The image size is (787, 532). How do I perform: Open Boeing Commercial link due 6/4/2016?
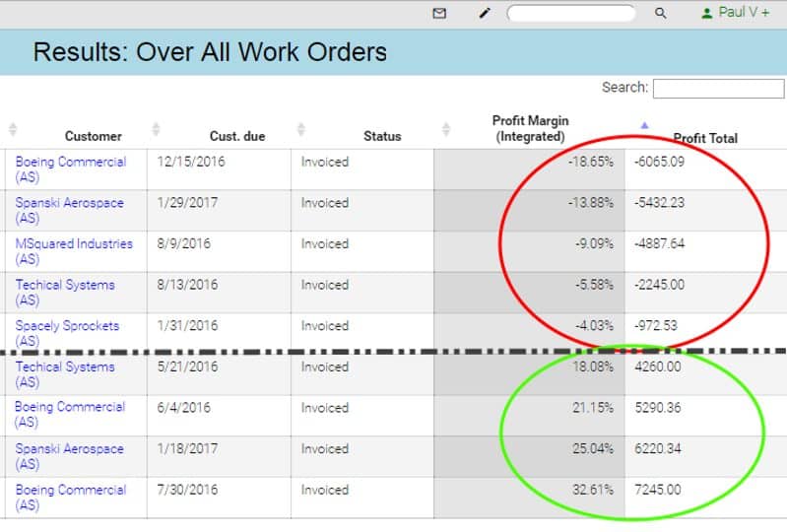pos(70,415)
